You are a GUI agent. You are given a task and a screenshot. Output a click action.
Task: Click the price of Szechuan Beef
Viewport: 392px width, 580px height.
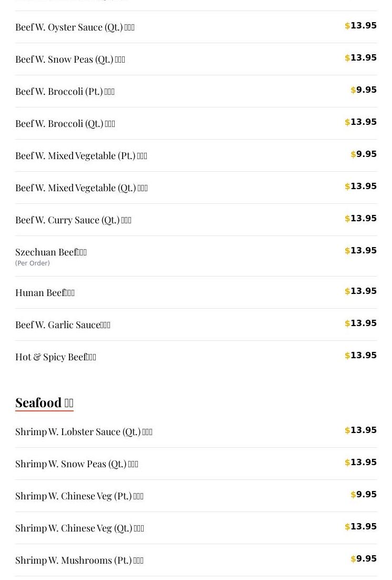point(361,251)
